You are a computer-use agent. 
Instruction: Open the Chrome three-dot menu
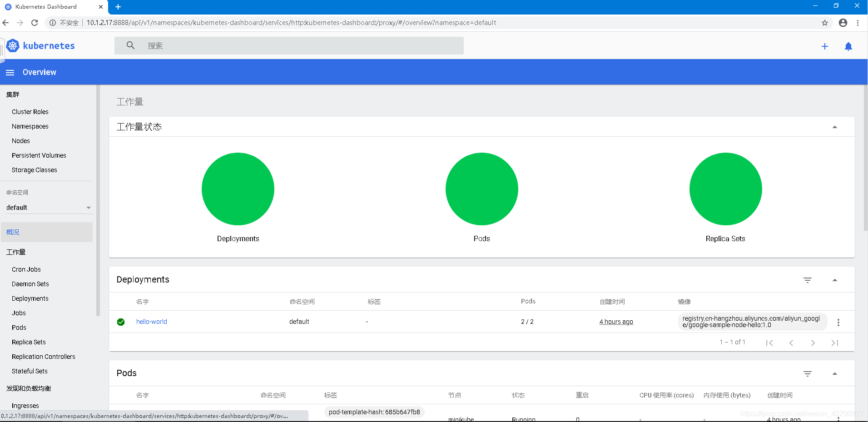click(858, 23)
